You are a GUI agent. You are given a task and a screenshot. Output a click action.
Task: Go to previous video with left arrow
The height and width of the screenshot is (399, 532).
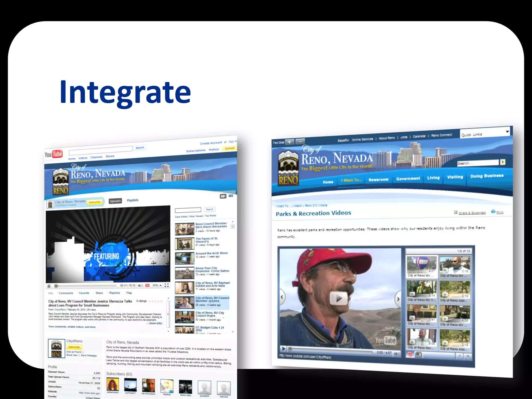point(282,297)
